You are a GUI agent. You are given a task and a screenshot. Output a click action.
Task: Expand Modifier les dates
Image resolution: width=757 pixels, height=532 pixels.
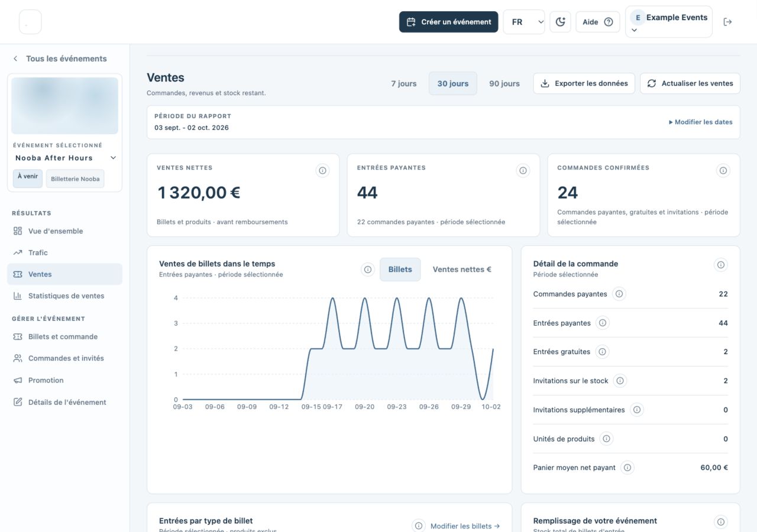coord(700,122)
